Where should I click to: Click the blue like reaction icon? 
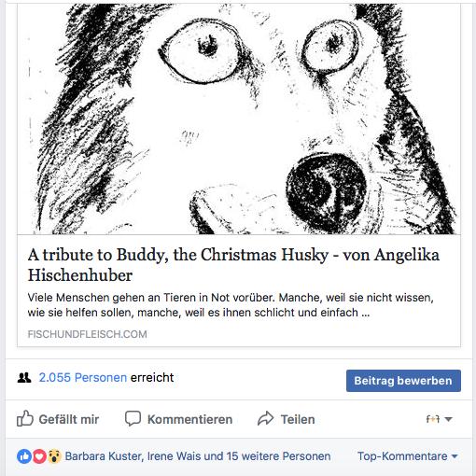coord(24,456)
